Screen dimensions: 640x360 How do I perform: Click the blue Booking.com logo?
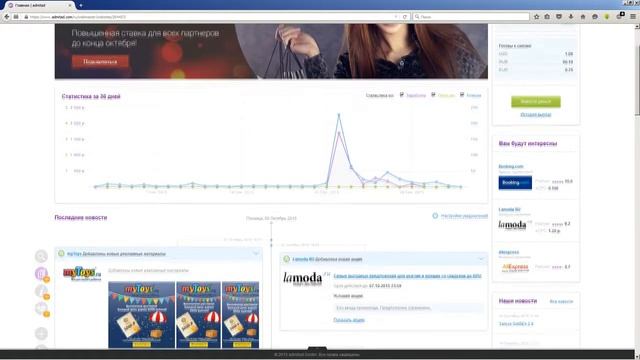pyautogui.click(x=515, y=183)
